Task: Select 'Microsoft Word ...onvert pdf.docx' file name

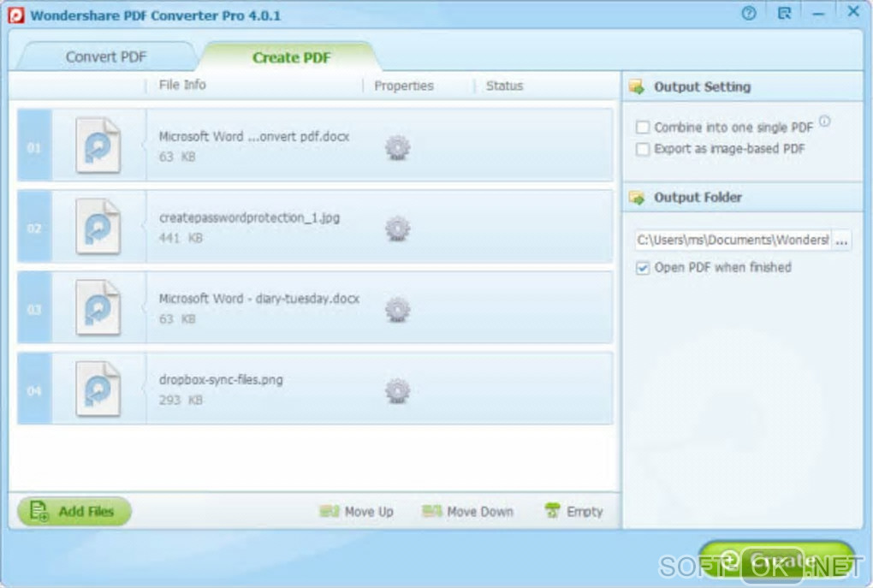Action: [x=254, y=136]
